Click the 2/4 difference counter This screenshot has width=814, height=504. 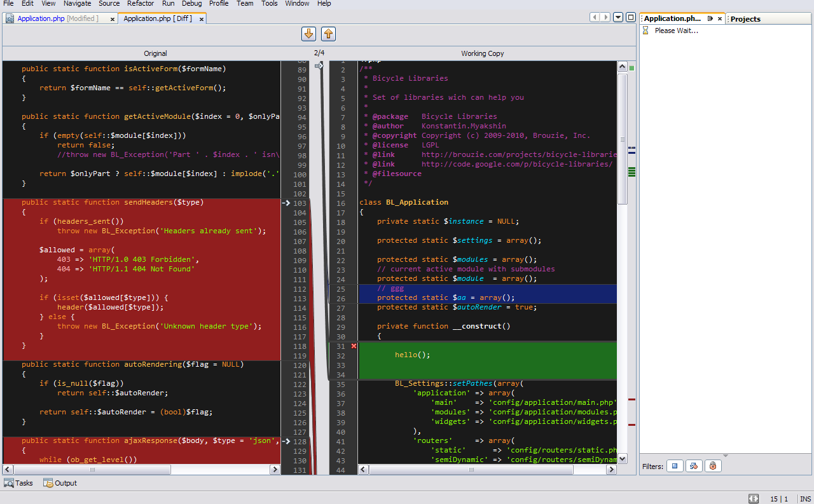point(319,53)
